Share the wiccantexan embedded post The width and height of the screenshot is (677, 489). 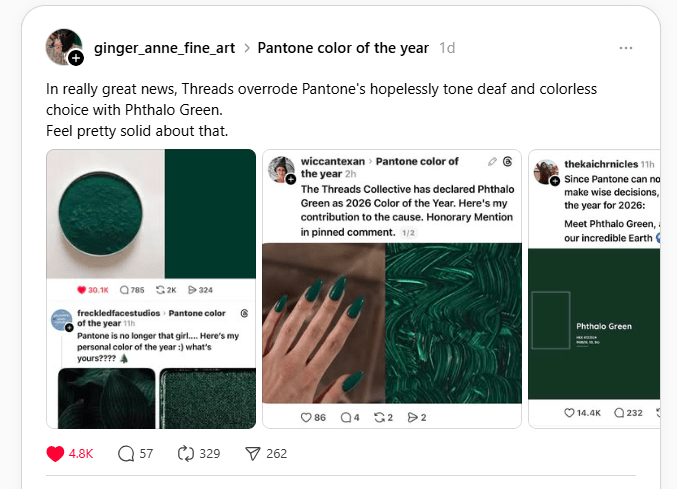pos(413,417)
